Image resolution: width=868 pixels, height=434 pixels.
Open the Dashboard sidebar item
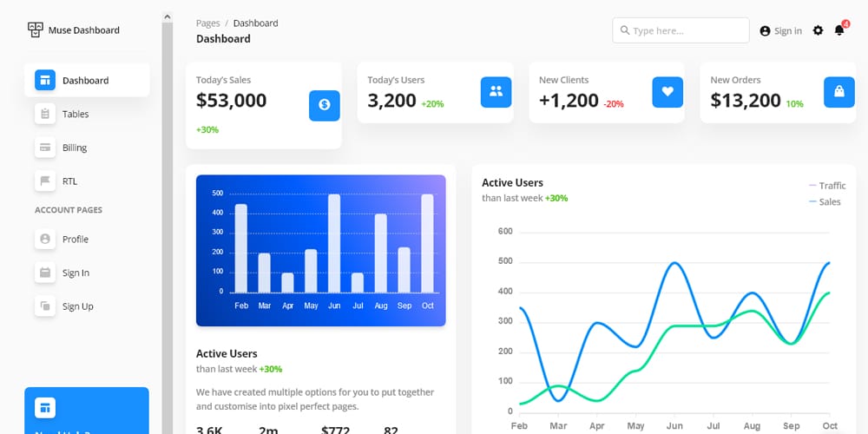coord(87,80)
